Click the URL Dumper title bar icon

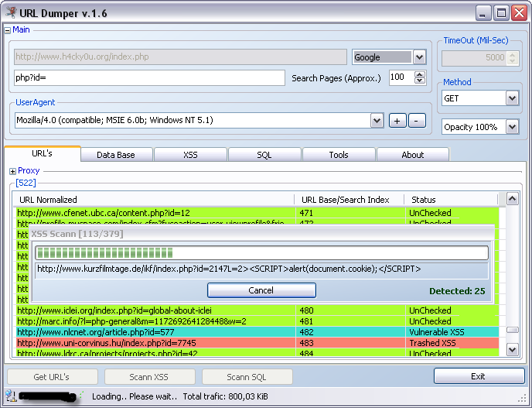click(x=11, y=12)
